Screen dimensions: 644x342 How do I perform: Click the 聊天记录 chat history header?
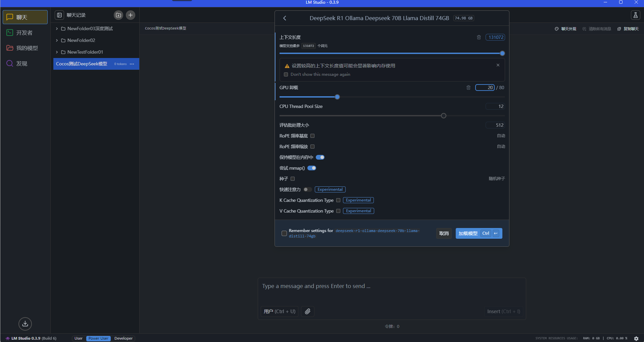76,15
